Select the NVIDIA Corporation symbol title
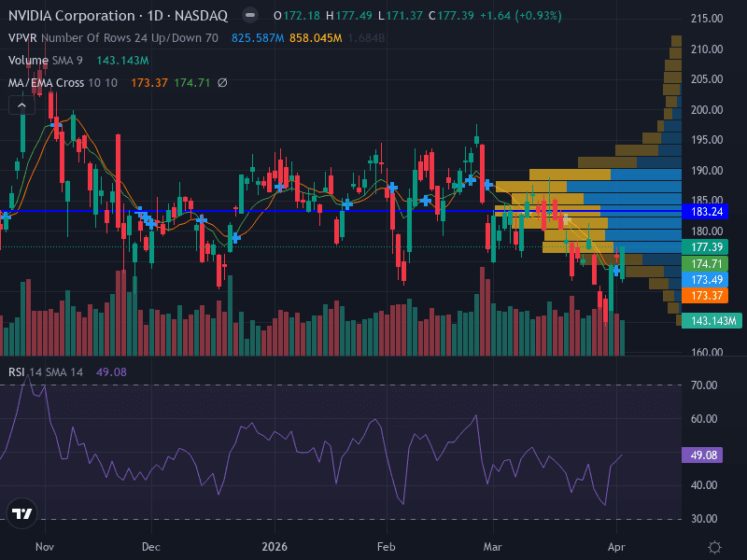 [x=119, y=16]
